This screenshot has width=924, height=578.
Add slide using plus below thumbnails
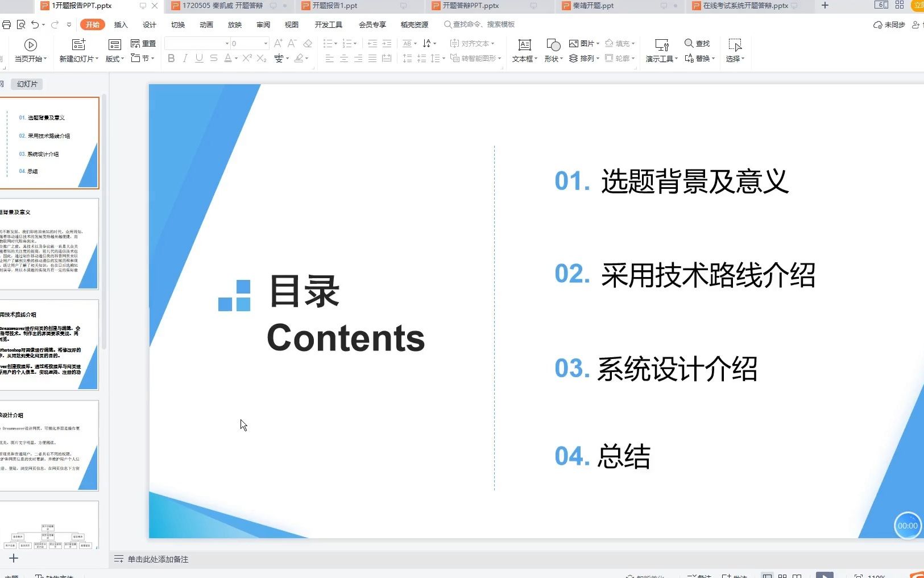(x=14, y=559)
